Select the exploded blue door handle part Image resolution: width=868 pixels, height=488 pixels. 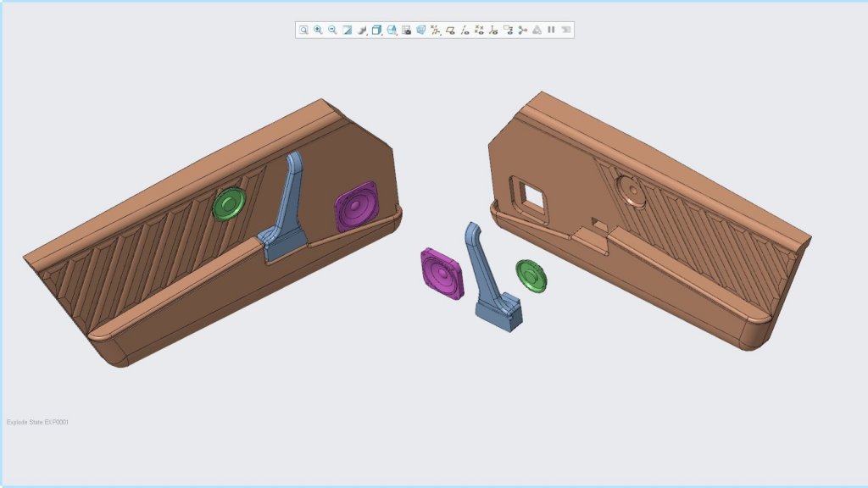point(493,280)
